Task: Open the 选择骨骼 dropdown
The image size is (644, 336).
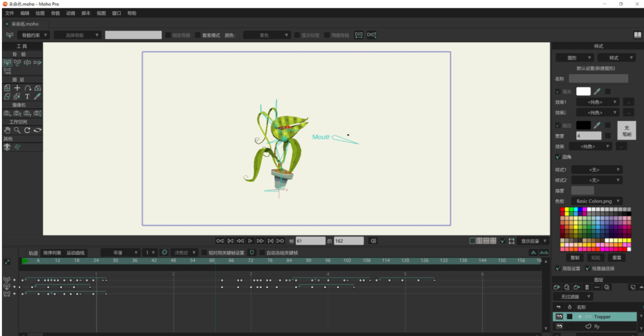Action: [x=77, y=35]
